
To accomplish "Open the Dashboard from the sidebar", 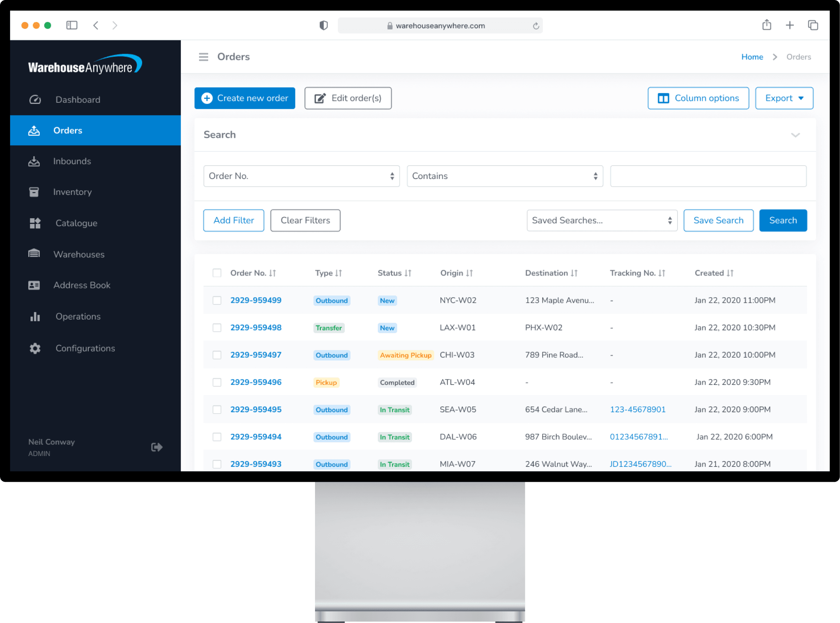I will 78,99.
